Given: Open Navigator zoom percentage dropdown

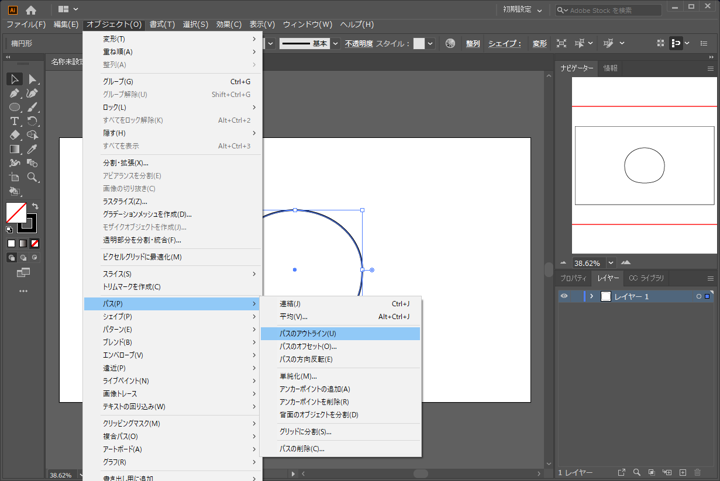Looking at the screenshot, I should (x=611, y=263).
